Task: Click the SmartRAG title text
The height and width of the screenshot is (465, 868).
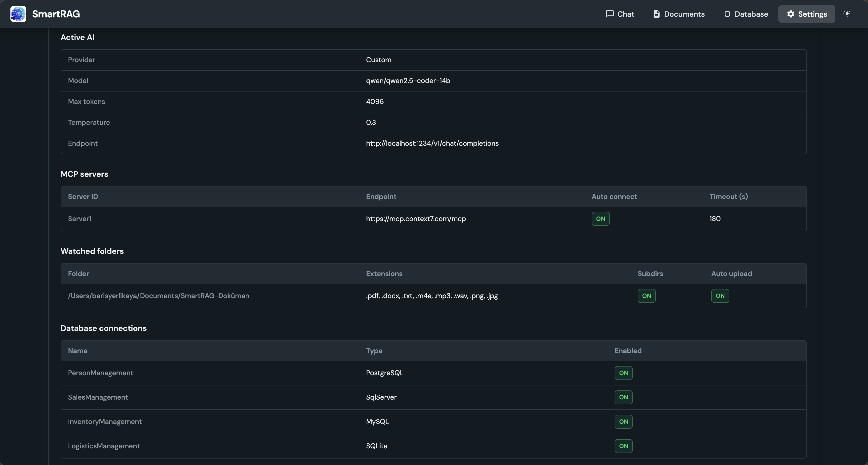Action: [x=56, y=14]
